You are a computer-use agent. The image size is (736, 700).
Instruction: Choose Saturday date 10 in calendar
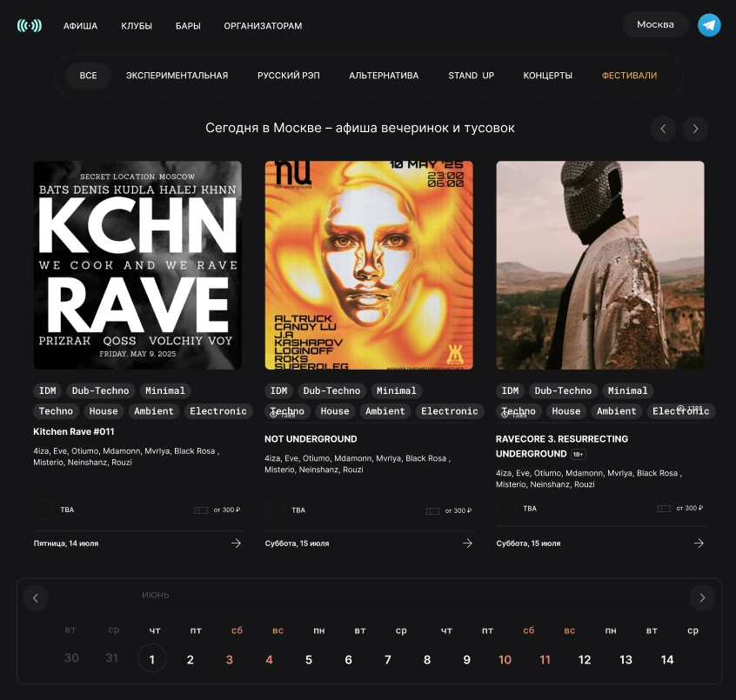pyautogui.click(x=505, y=660)
